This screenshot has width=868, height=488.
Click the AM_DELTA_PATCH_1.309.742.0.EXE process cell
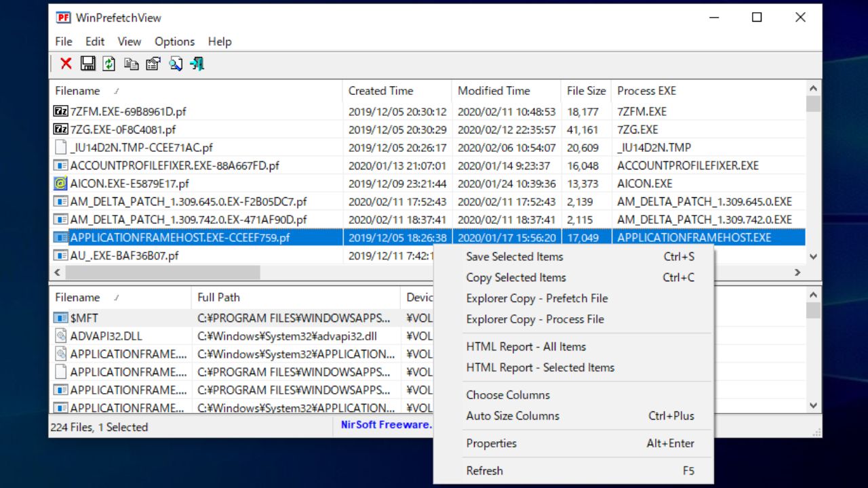click(x=705, y=220)
